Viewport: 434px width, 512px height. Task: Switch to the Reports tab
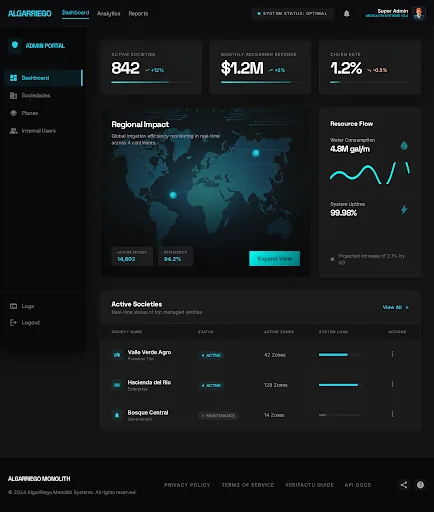[138, 14]
